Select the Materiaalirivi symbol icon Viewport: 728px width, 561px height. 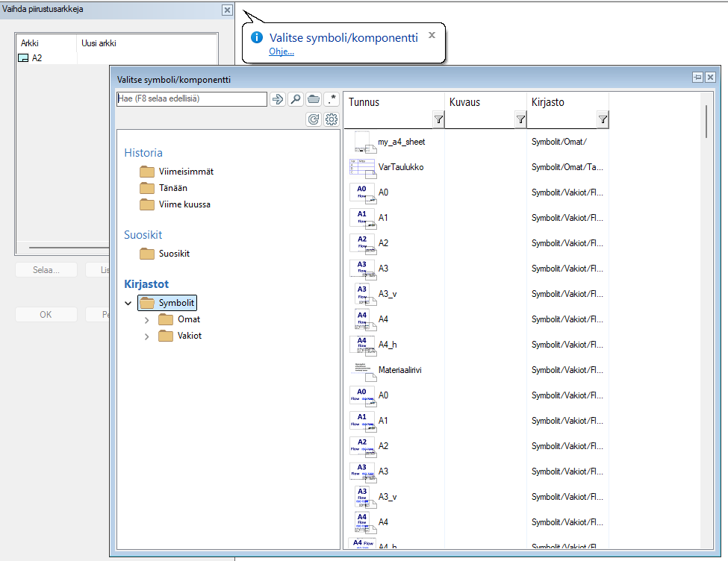coord(362,370)
